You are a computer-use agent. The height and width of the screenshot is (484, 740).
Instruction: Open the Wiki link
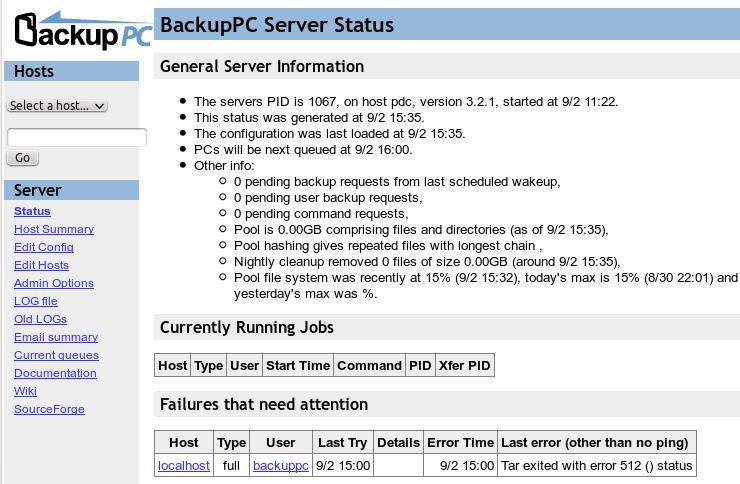point(25,391)
